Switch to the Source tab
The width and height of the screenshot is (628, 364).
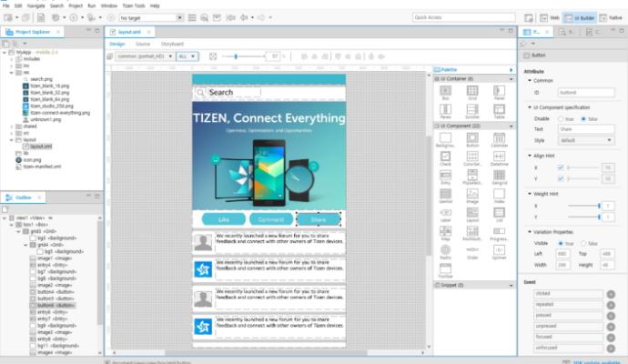143,44
